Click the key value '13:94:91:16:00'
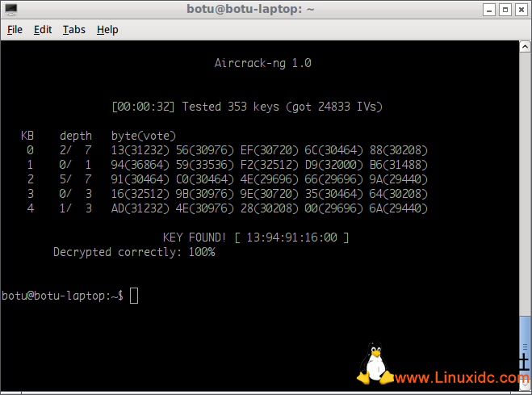Image resolution: width=532 pixels, height=395 pixels. click(291, 237)
